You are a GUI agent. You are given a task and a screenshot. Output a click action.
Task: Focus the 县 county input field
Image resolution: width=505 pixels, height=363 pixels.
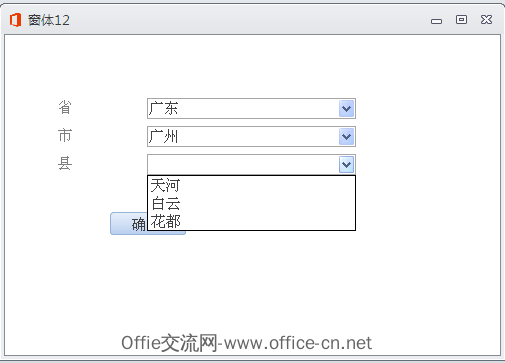point(243,165)
